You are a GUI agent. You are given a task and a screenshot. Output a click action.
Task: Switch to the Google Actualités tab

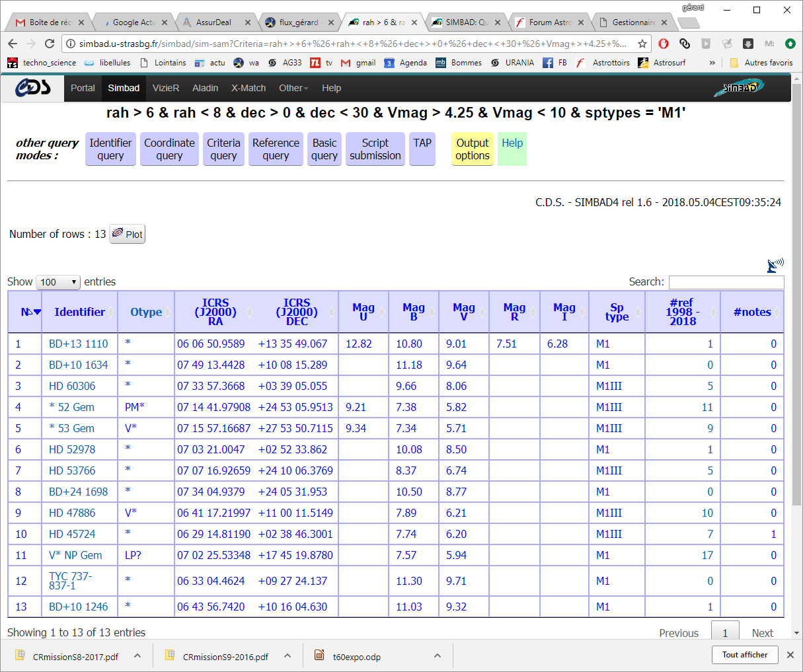pos(133,22)
